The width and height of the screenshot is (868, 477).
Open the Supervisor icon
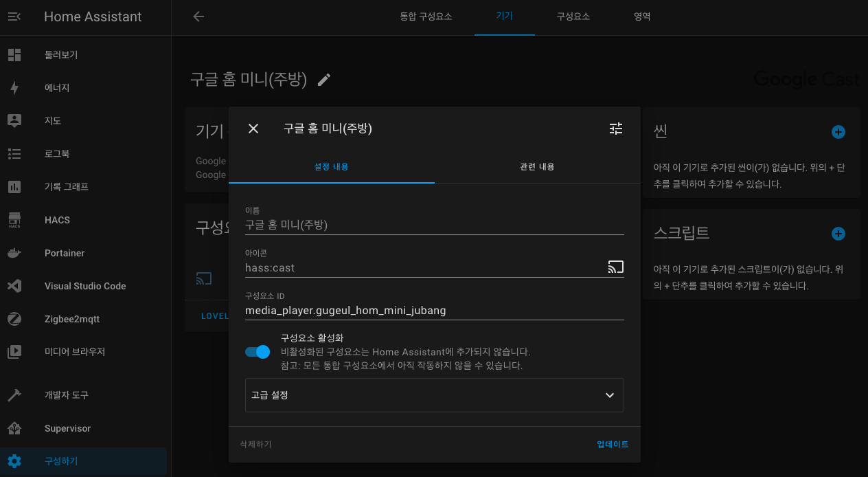14,428
